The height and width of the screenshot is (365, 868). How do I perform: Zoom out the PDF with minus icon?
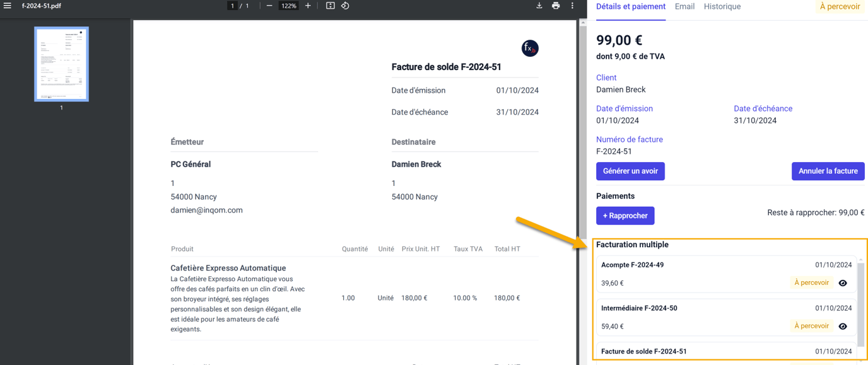269,6
